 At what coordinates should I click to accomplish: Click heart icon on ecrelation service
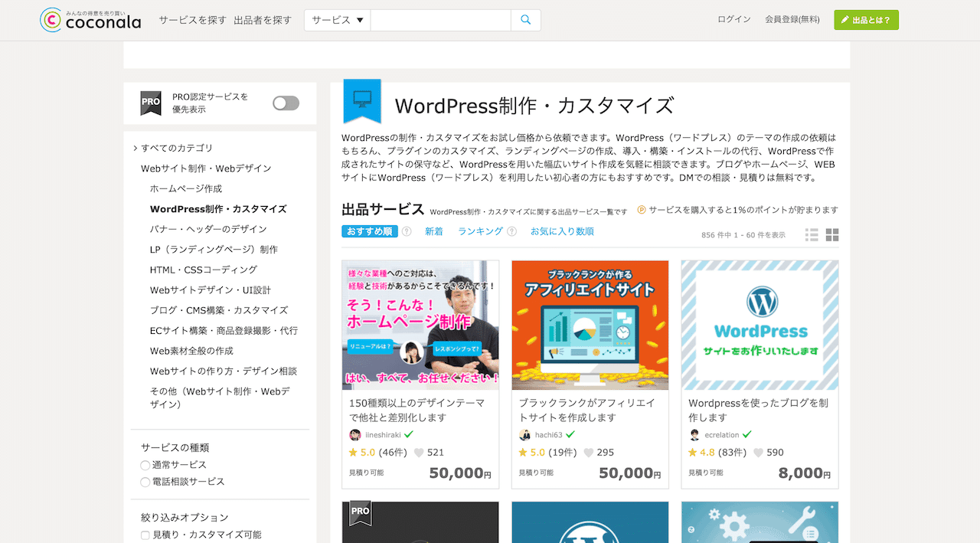[758, 453]
